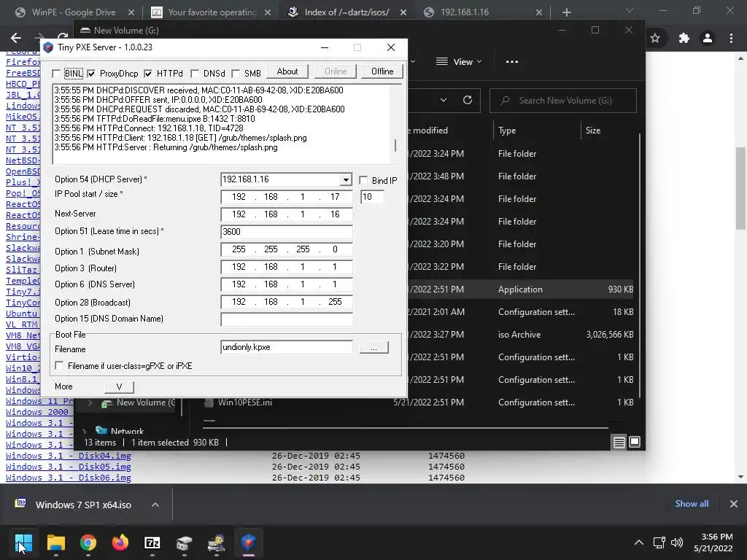Open a new Chrome tab

tap(566, 12)
